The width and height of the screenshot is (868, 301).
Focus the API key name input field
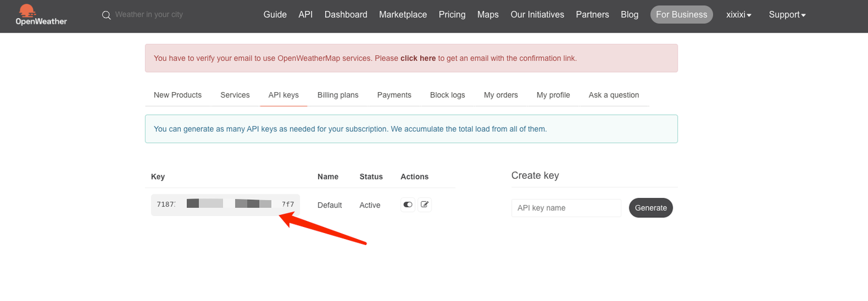point(566,208)
